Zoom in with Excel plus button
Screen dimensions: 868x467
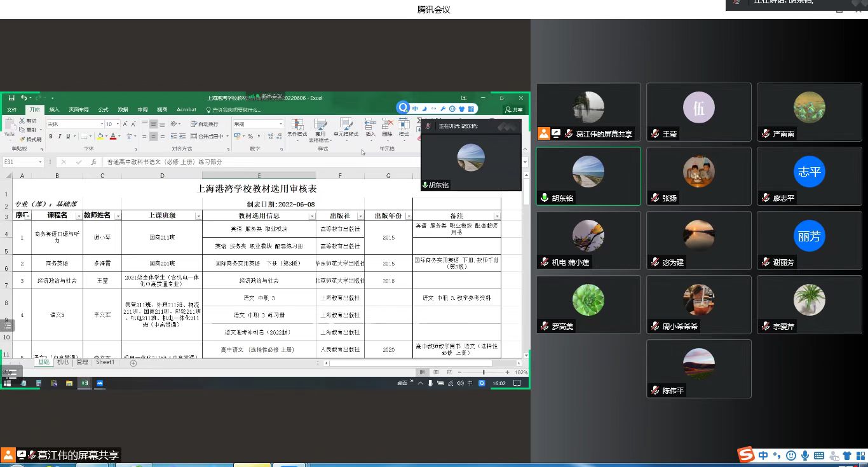pos(507,372)
